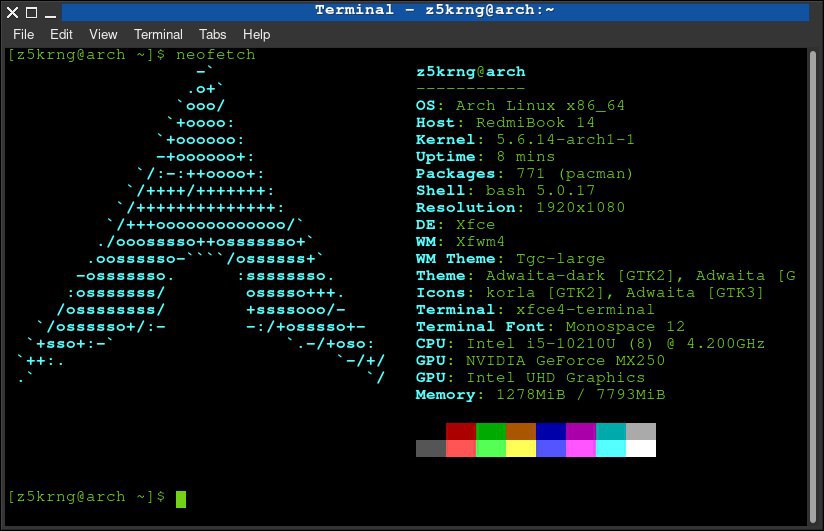Click the bright green color block

(x=491, y=448)
